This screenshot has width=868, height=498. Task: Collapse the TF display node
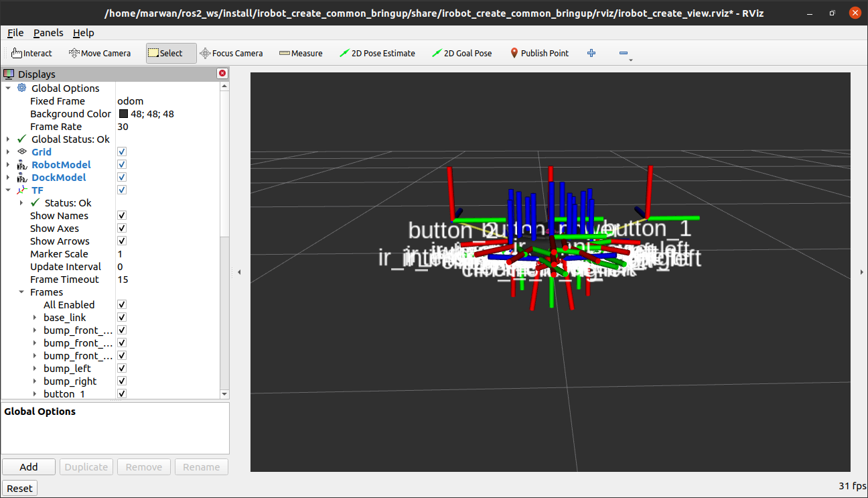click(8, 190)
